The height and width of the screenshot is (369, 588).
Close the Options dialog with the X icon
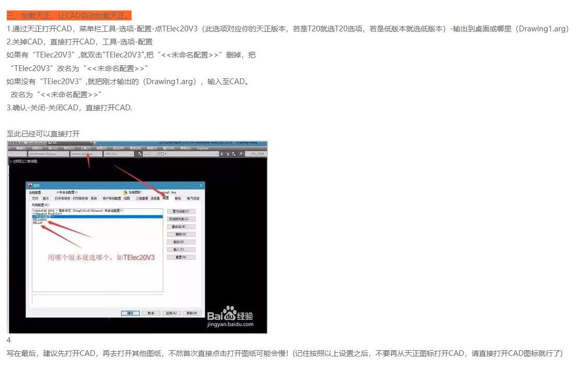[201, 186]
